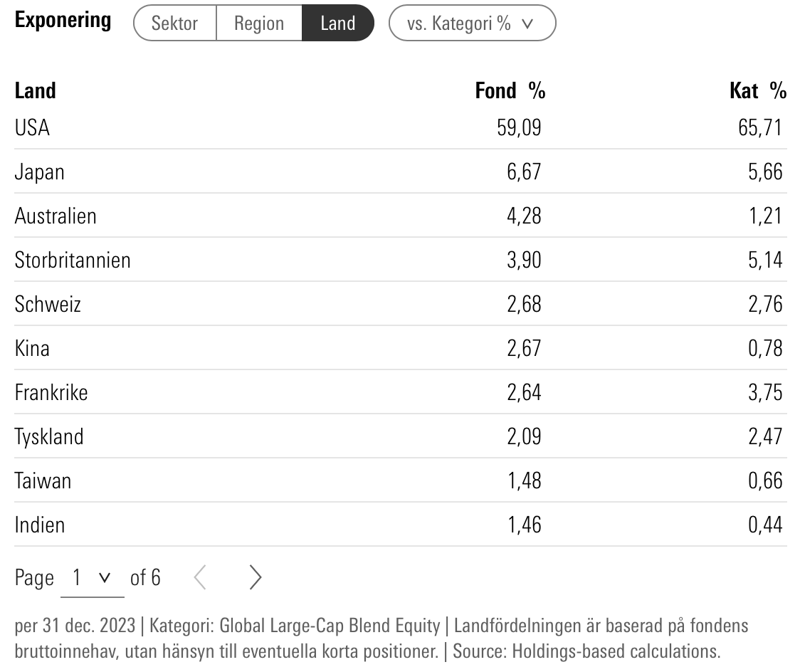
Task: Open the vs. Kategori % dropdown
Action: (x=471, y=23)
